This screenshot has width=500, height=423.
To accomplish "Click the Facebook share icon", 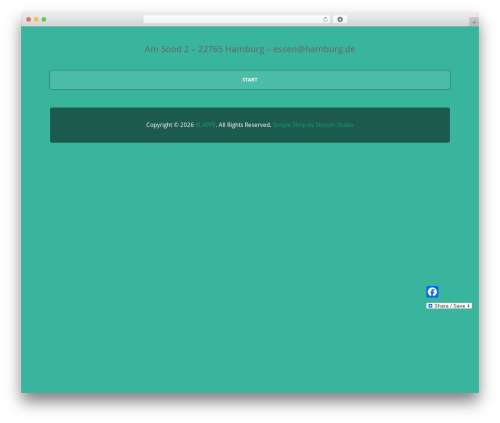I will click(432, 292).
